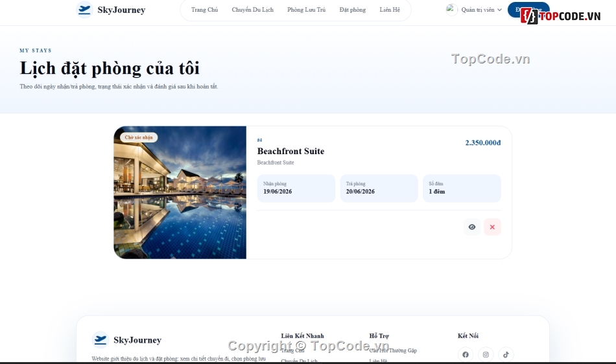The image size is (616, 364).
Task: Click the MY STAYS label
Action: [x=36, y=51]
